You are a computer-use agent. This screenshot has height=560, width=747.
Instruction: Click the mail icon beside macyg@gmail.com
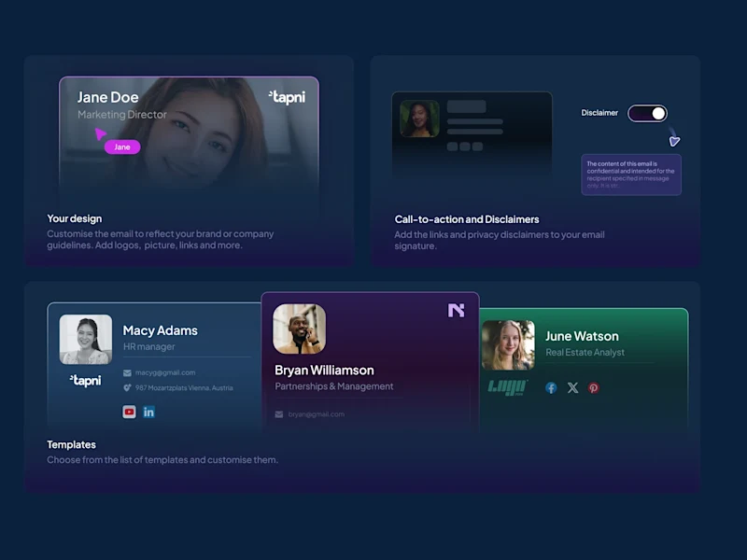(127, 372)
